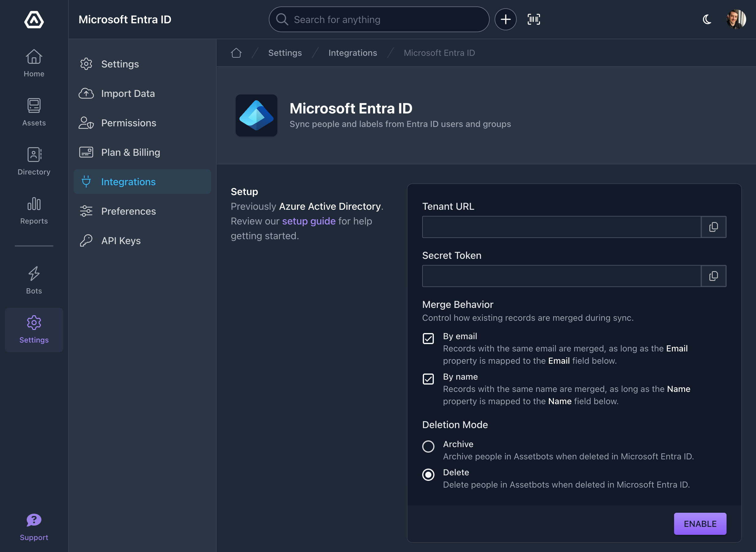Screen dimensions: 756x552
Task: Click the plus add button
Action: click(x=505, y=19)
